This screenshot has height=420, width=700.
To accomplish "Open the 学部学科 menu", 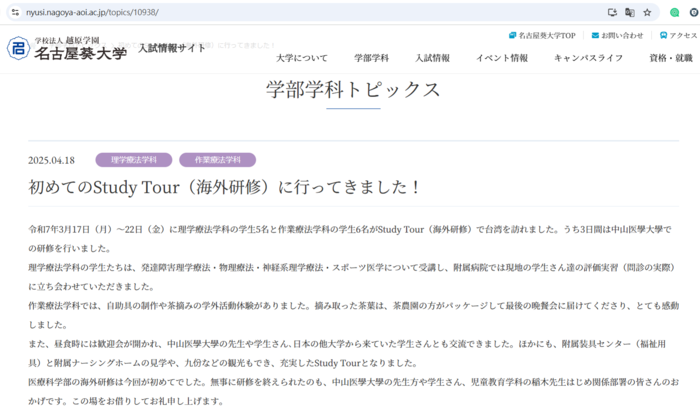I will (x=371, y=58).
